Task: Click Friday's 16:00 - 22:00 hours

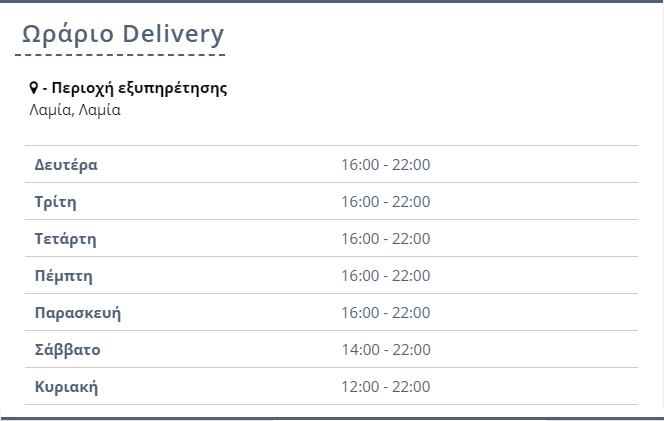Action: (386, 313)
